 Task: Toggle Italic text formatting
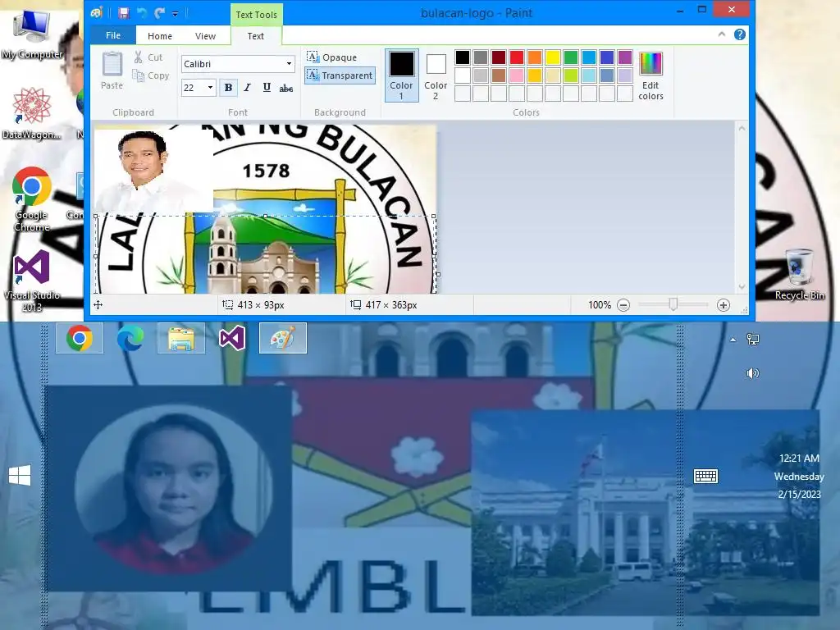click(247, 87)
